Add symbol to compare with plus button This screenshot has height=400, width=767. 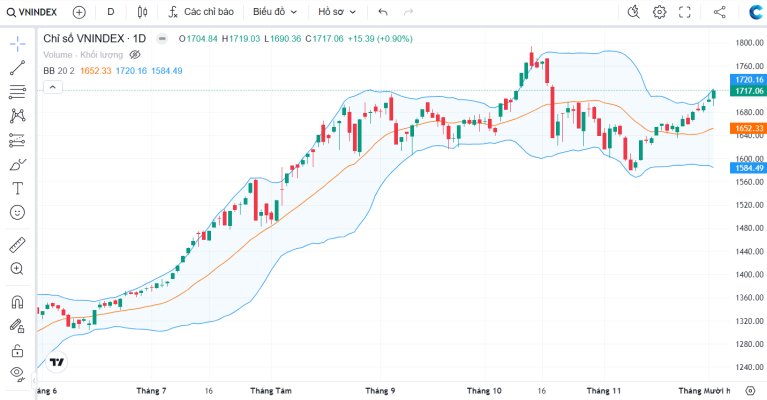[x=79, y=12]
